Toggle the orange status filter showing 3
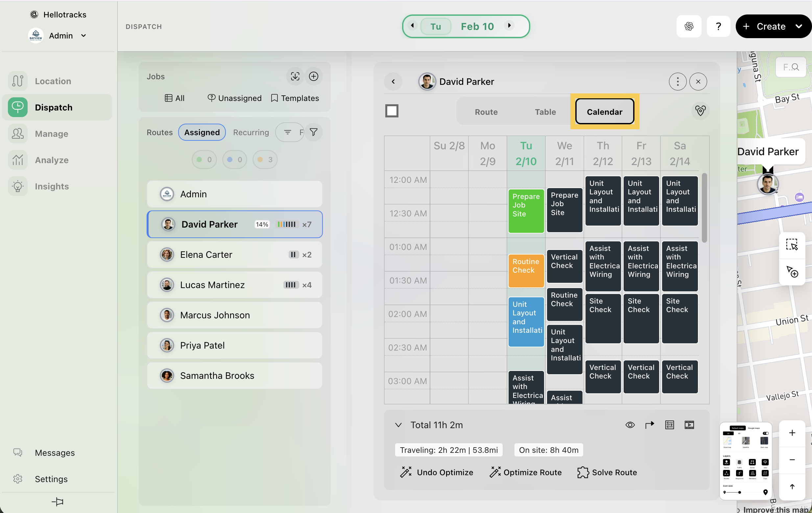 pos(265,159)
